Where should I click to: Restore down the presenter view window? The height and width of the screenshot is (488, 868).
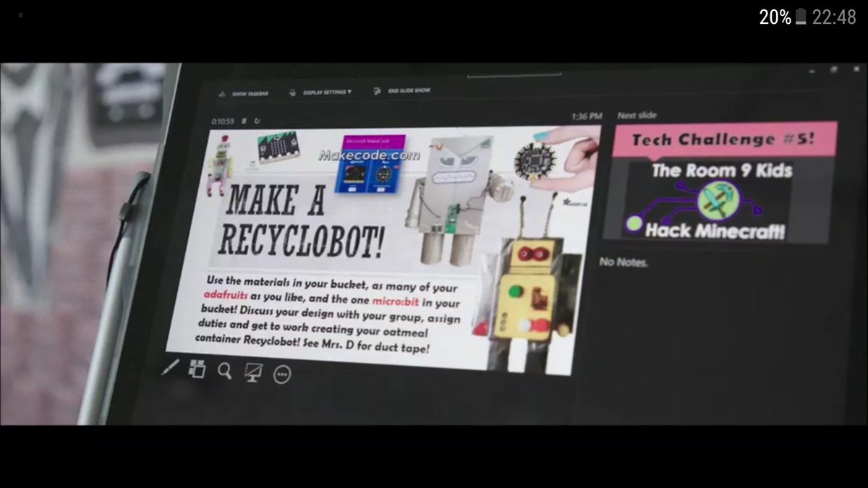[834, 69]
